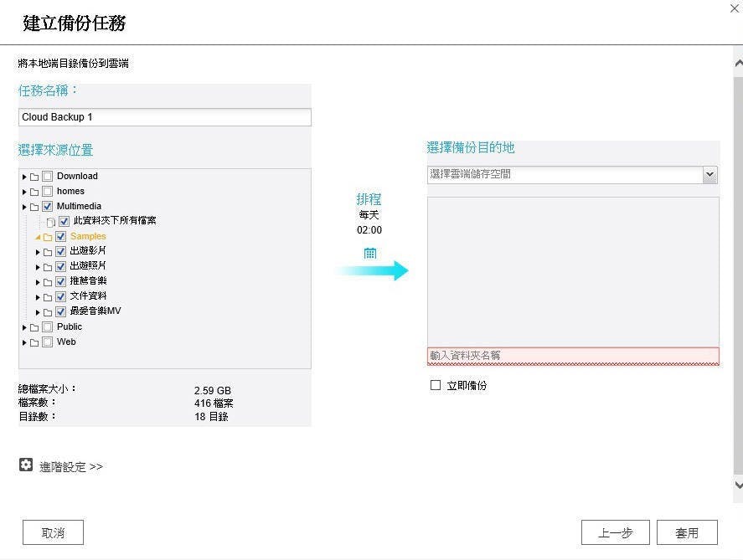The image size is (743, 560).
Task: Expand the 最愛音樂MV folder node
Action: 38,312
